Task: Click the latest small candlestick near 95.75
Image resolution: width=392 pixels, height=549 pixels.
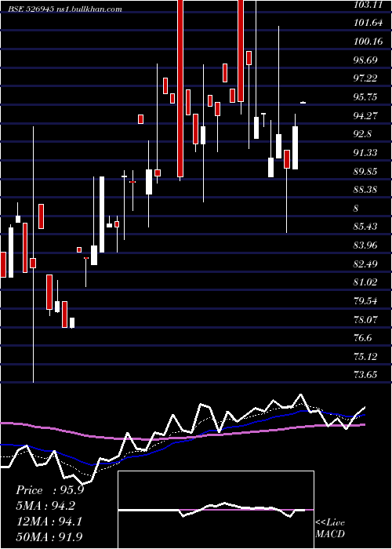Action: click(x=303, y=103)
